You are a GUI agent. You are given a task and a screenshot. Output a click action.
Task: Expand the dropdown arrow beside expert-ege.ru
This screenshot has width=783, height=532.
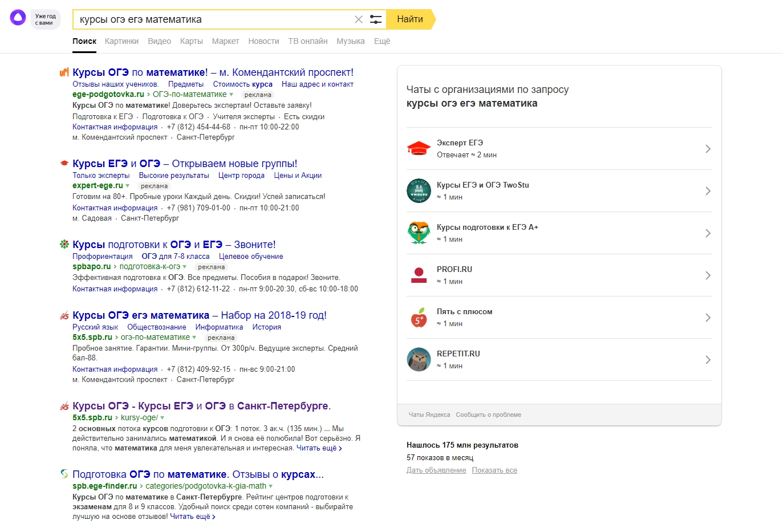pyautogui.click(x=127, y=186)
